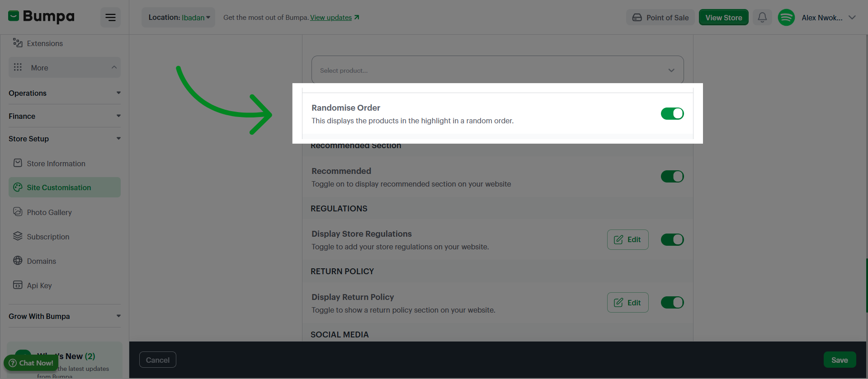The image size is (868, 379).
Task: Open Subscription page
Action: (x=65, y=237)
